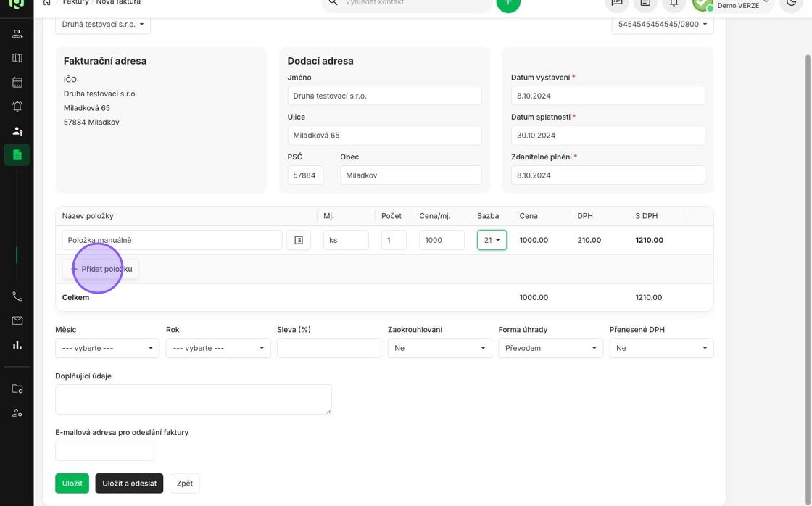Click the green Uložit button
This screenshot has width=812, height=506.
click(72, 484)
